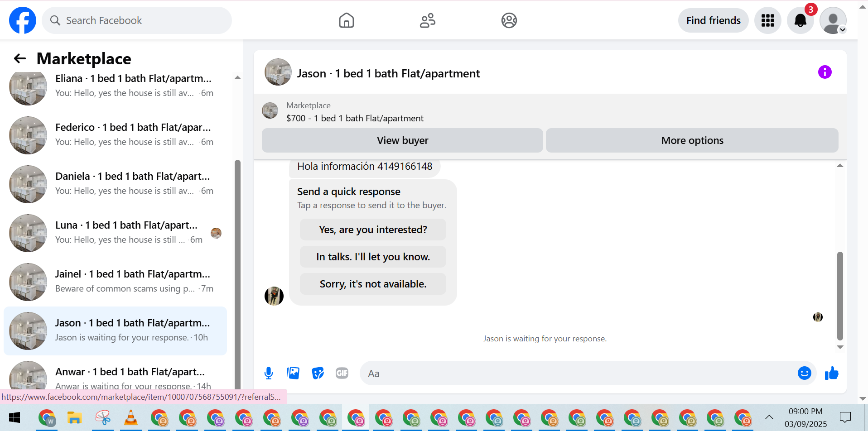
Task: Open the Windows action center icon
Action: pyautogui.click(x=845, y=417)
